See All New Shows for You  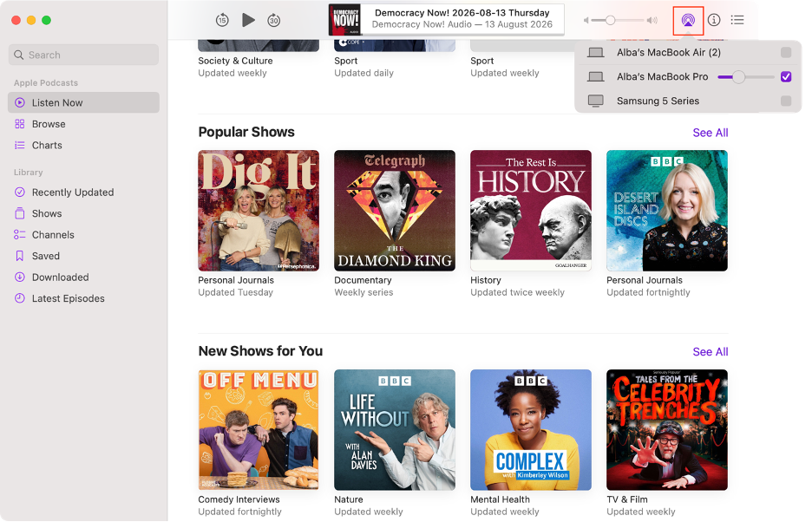pyautogui.click(x=710, y=352)
